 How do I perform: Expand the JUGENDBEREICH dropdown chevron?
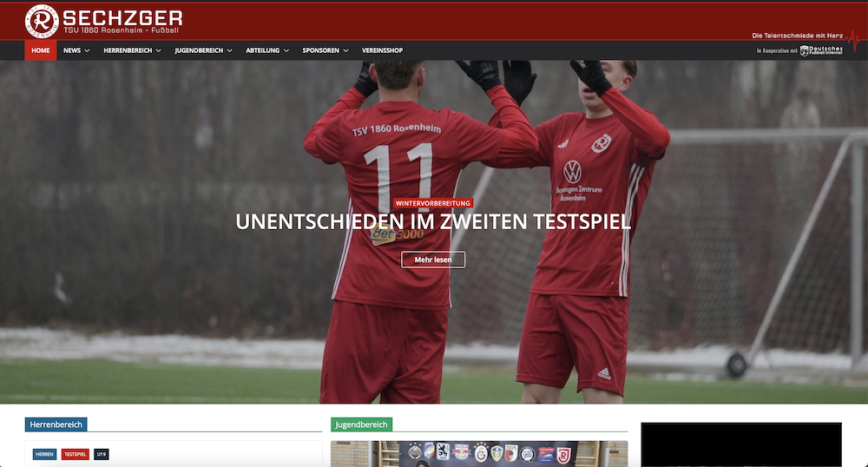pos(230,50)
